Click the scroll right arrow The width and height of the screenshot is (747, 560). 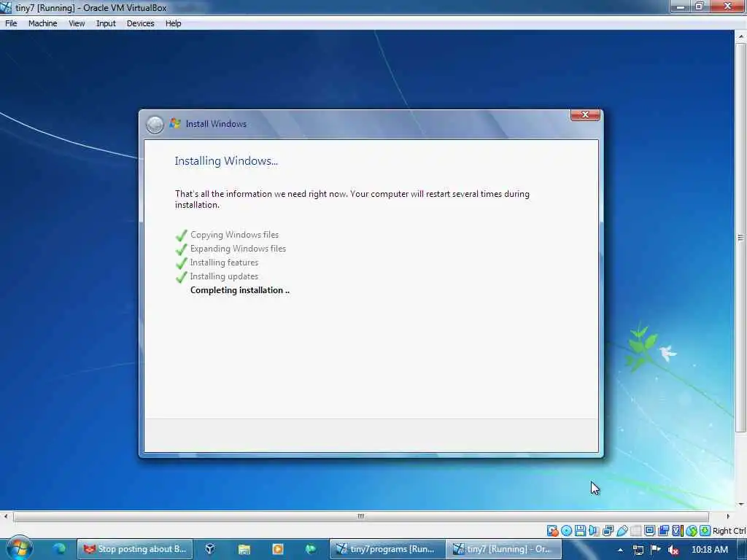pyautogui.click(x=727, y=516)
